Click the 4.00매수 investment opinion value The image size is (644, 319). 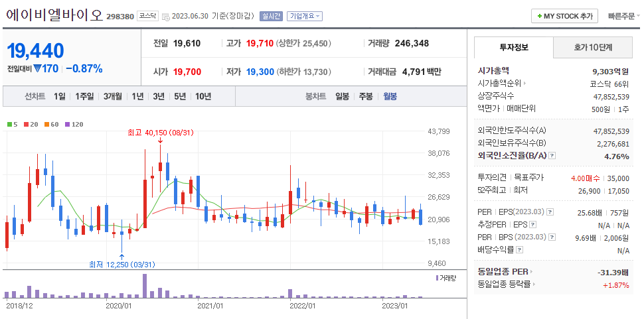[x=586, y=178]
